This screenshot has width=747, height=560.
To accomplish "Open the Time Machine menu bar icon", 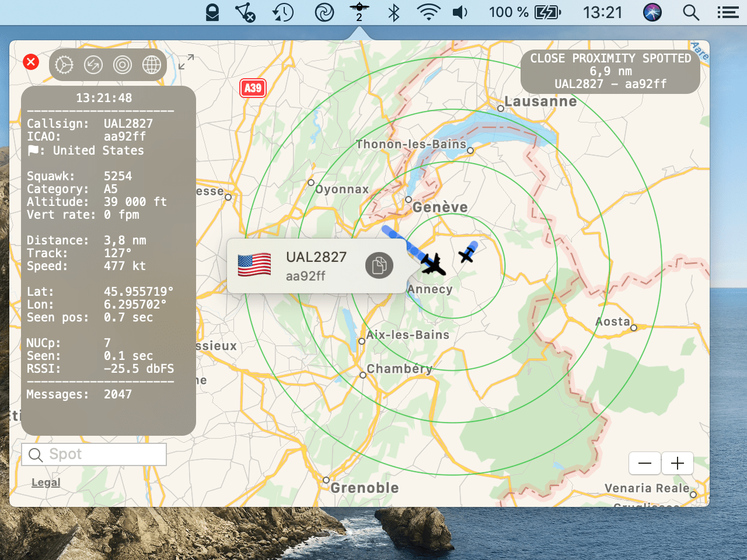I will [x=283, y=12].
